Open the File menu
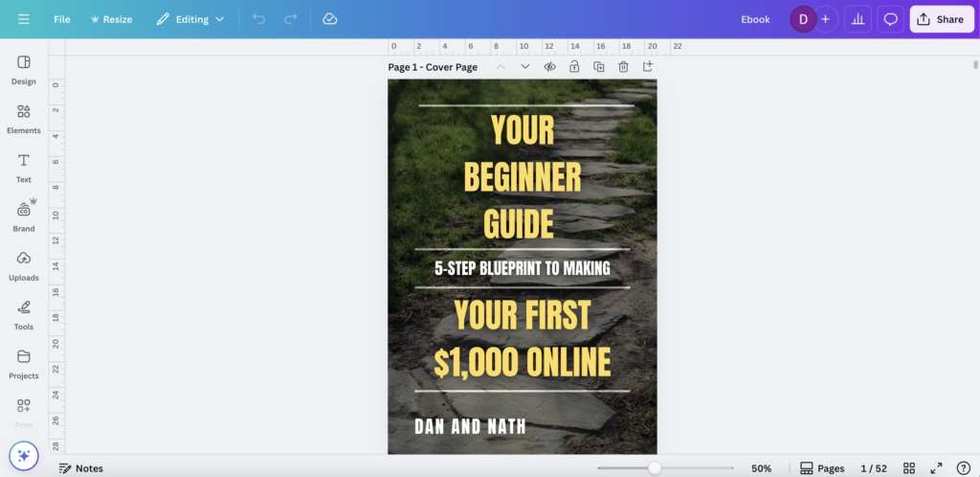This screenshot has height=477, width=980. coord(61,19)
